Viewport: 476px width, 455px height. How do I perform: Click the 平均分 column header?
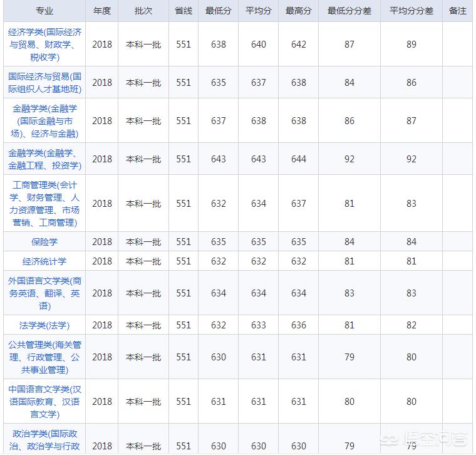(258, 11)
